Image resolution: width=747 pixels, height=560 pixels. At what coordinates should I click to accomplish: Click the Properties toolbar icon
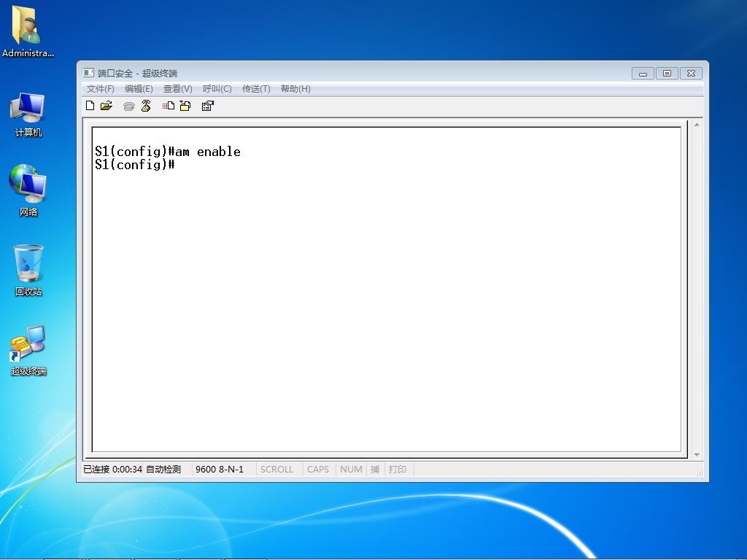click(x=208, y=106)
